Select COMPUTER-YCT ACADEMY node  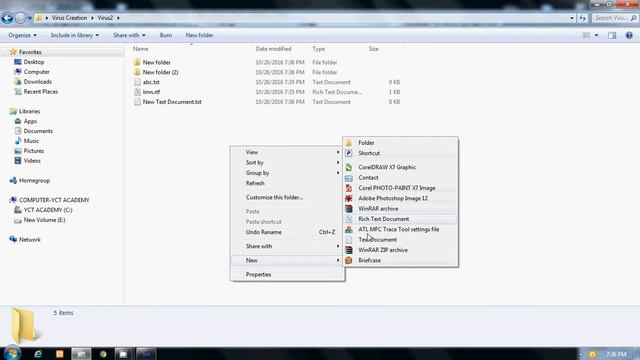tap(54, 200)
